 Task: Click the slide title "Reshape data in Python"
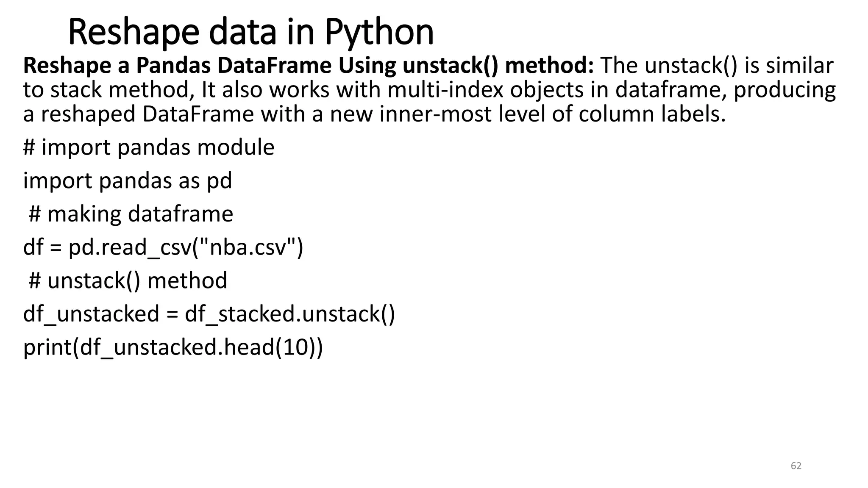pyautogui.click(x=250, y=32)
